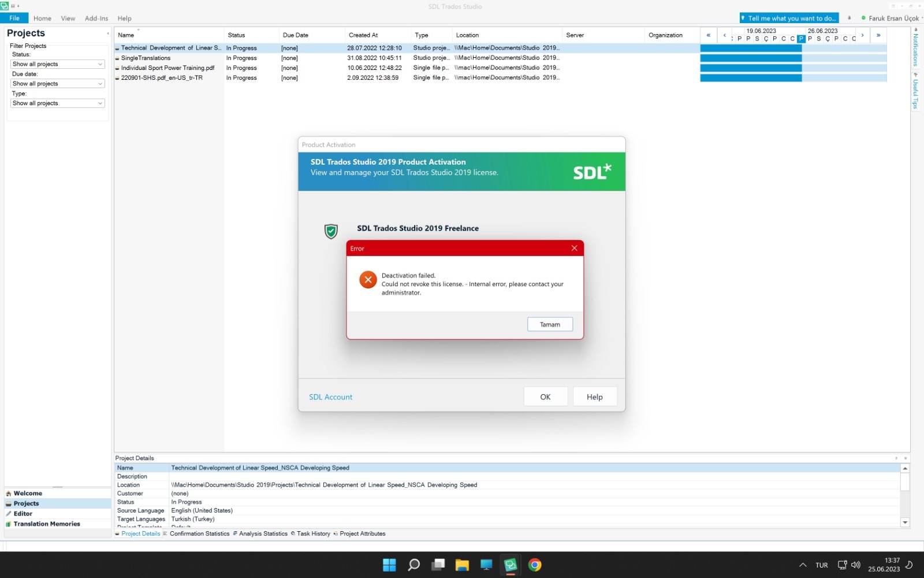Switch to the Task History tab
This screenshot has width=924, height=578.
pyautogui.click(x=311, y=533)
